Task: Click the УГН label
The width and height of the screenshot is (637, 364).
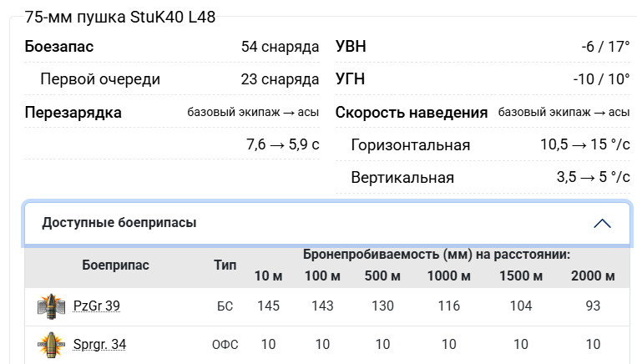Action: (350, 79)
